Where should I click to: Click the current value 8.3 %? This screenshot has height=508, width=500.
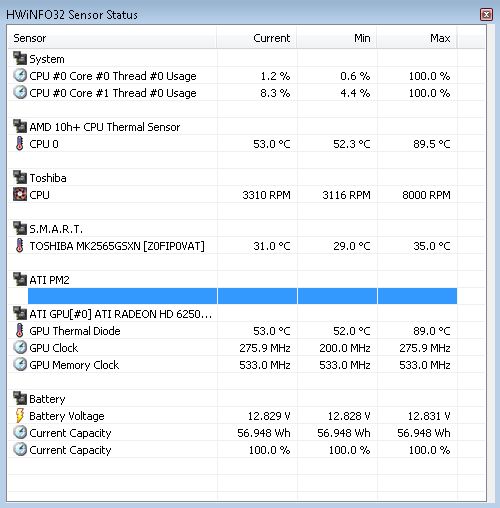click(275, 93)
